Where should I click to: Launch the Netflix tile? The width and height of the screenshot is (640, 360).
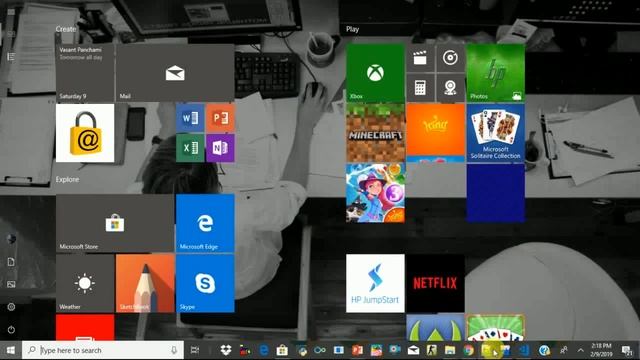(x=435, y=283)
